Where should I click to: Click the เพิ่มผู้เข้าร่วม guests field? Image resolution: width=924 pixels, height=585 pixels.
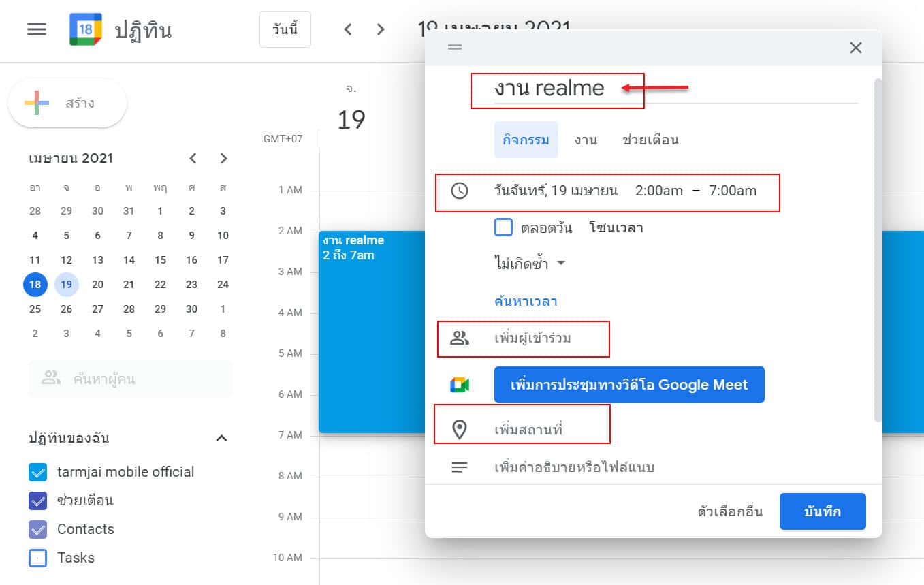pos(532,338)
